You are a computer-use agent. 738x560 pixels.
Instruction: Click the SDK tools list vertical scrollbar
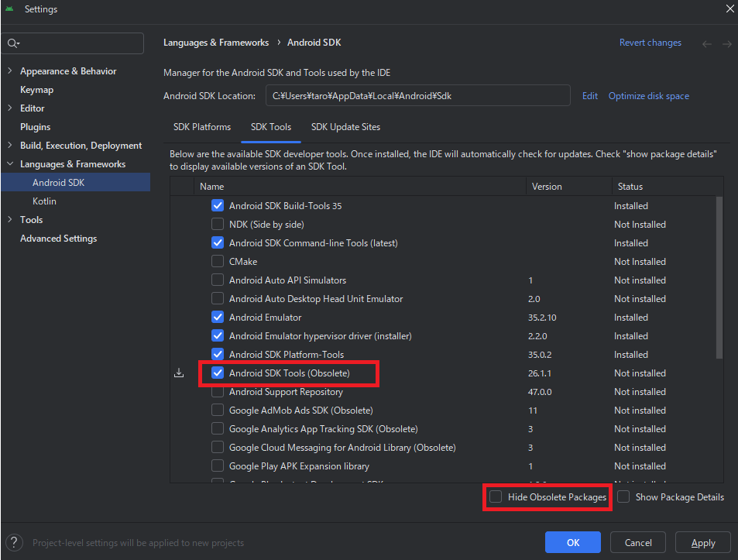pyautogui.click(x=719, y=277)
